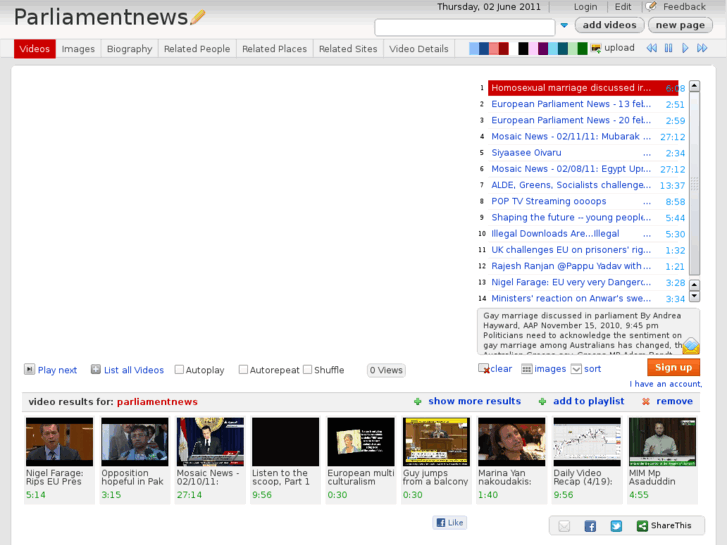Open the Related Places tab

[x=274, y=49]
